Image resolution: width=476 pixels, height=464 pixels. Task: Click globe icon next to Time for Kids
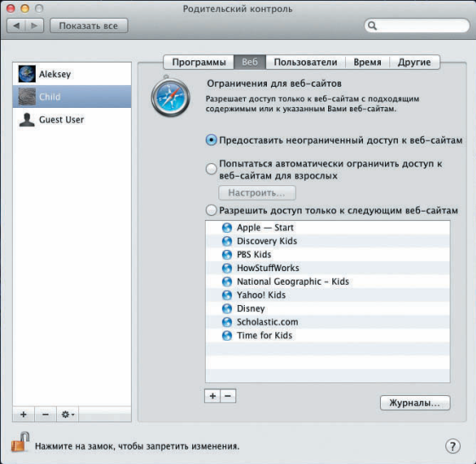pyautogui.click(x=227, y=336)
